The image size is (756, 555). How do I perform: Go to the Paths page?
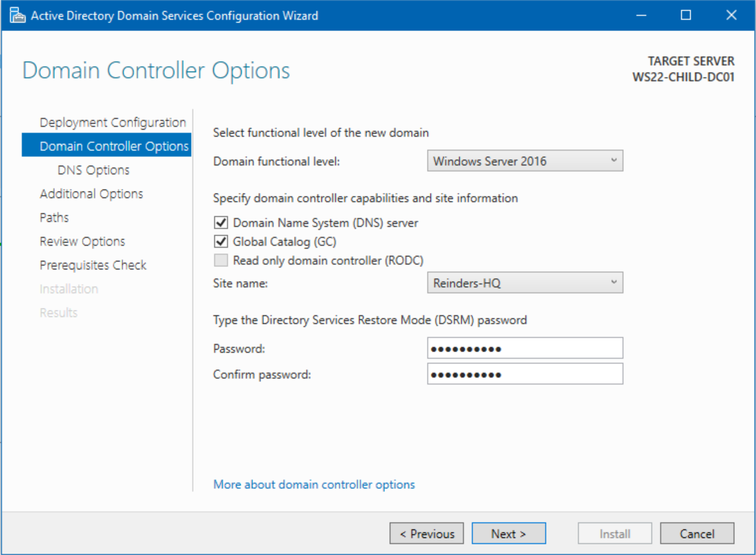point(54,217)
